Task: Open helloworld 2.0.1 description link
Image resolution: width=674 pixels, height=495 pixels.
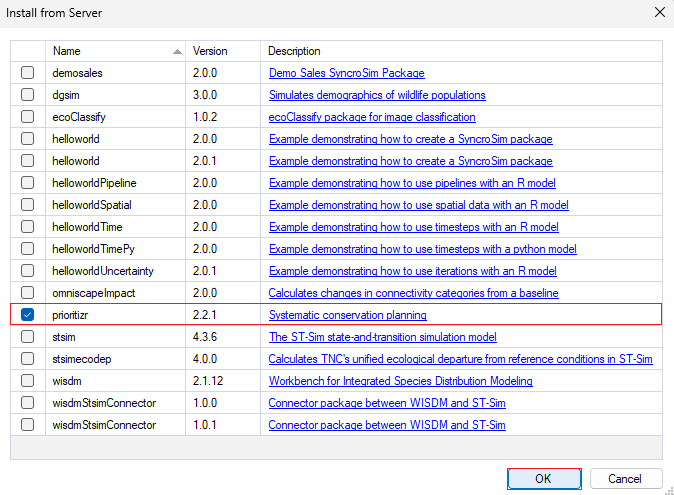Action: click(x=411, y=161)
